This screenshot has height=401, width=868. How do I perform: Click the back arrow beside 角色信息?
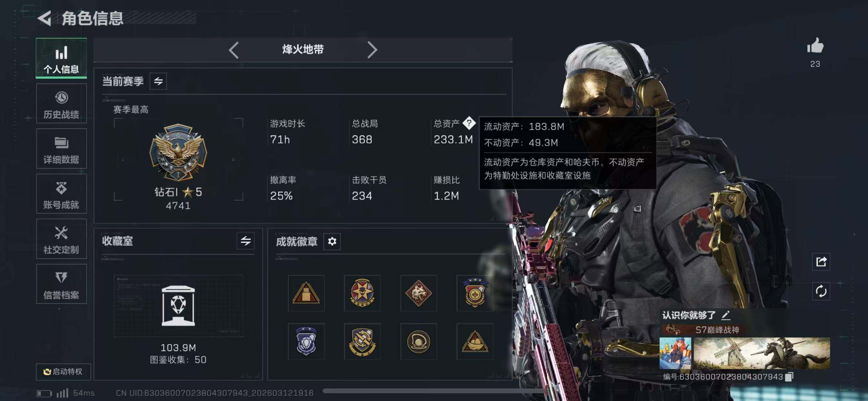tap(44, 18)
